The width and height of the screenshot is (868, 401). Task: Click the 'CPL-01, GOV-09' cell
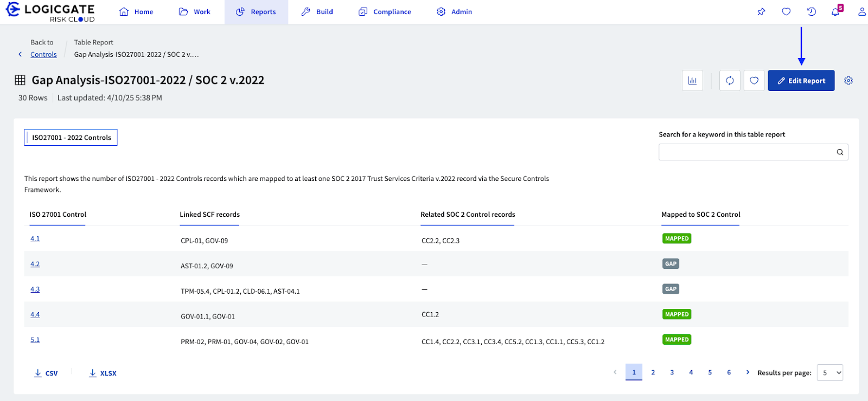coord(204,241)
